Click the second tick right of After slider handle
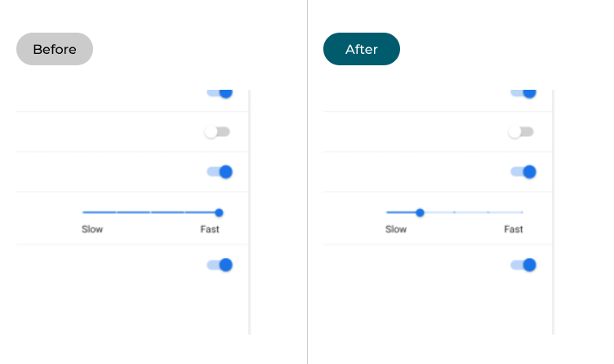 pos(488,212)
